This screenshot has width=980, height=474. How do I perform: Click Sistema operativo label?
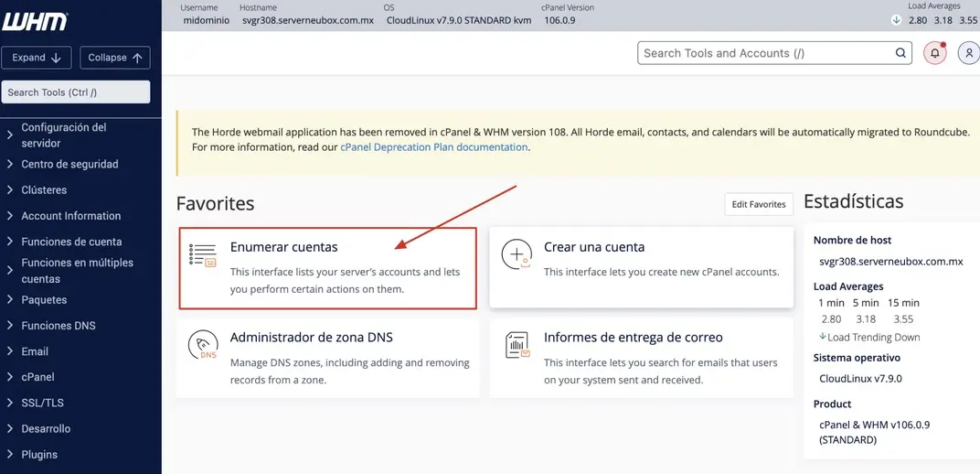point(857,358)
